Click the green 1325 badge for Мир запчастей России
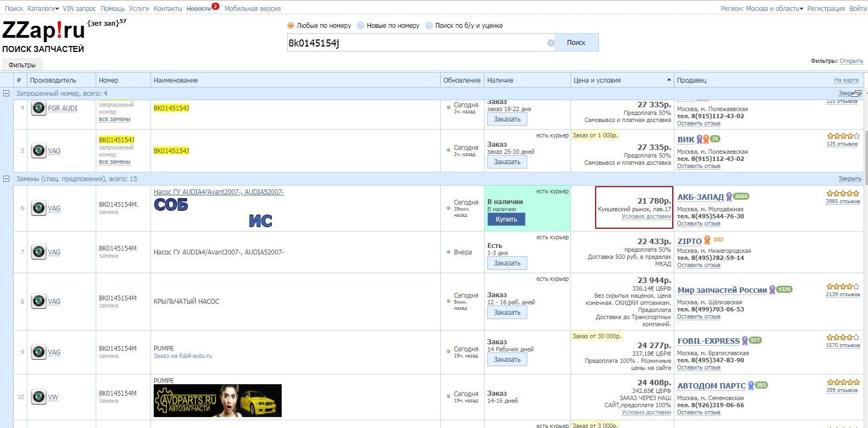The height and width of the screenshot is (428, 868). tap(784, 290)
